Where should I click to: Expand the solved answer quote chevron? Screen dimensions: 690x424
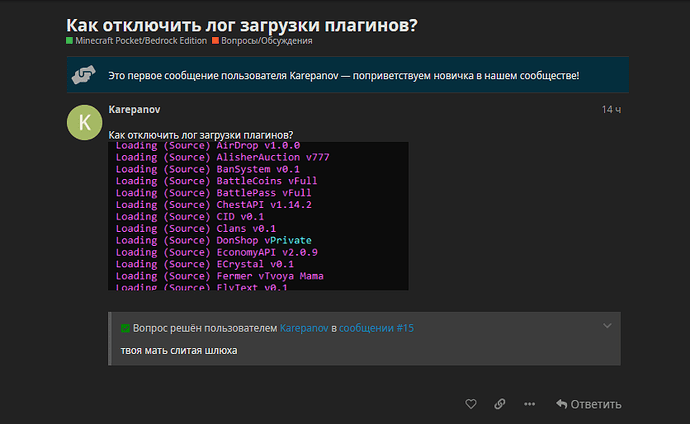pos(607,326)
